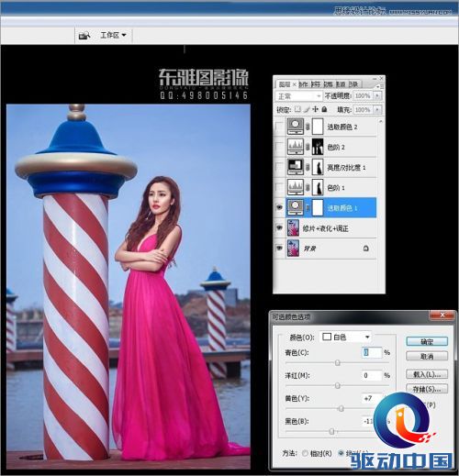Switch to the second tab in layers panel
The height and width of the screenshot is (476, 459).
click(303, 84)
